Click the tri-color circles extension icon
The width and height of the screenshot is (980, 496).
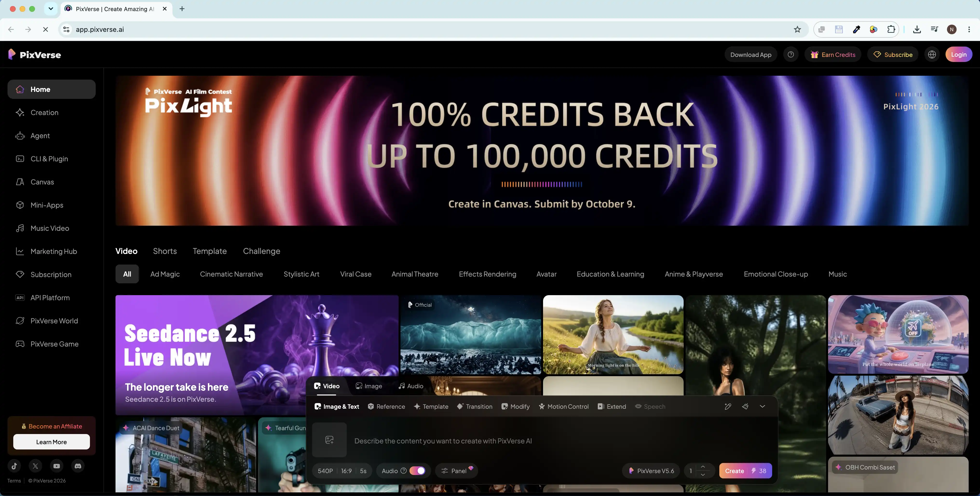[873, 29]
